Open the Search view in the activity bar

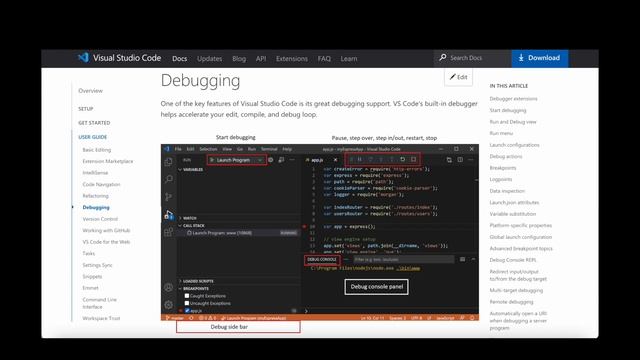point(169,179)
